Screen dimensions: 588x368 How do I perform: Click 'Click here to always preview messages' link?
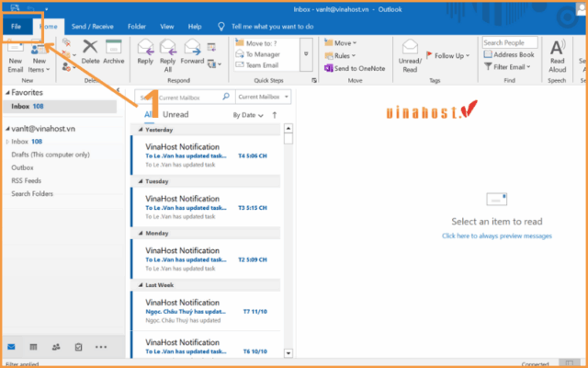tap(496, 236)
